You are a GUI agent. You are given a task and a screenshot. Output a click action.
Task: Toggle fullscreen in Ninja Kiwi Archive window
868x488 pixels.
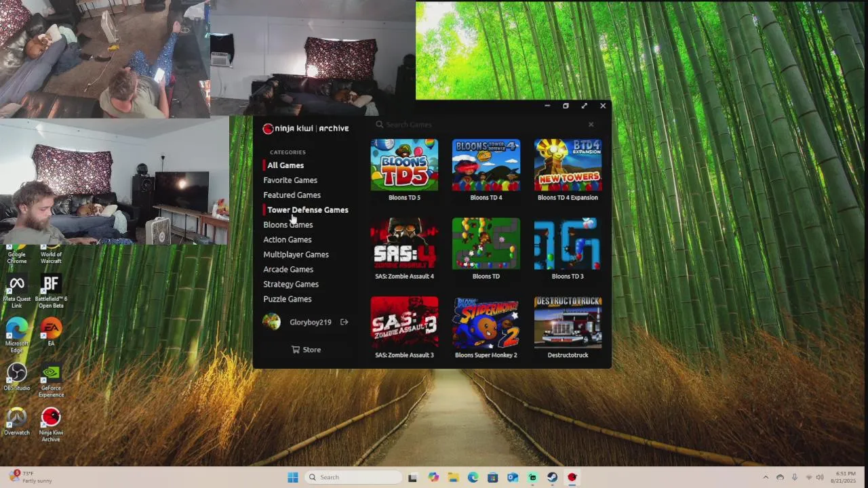point(584,106)
